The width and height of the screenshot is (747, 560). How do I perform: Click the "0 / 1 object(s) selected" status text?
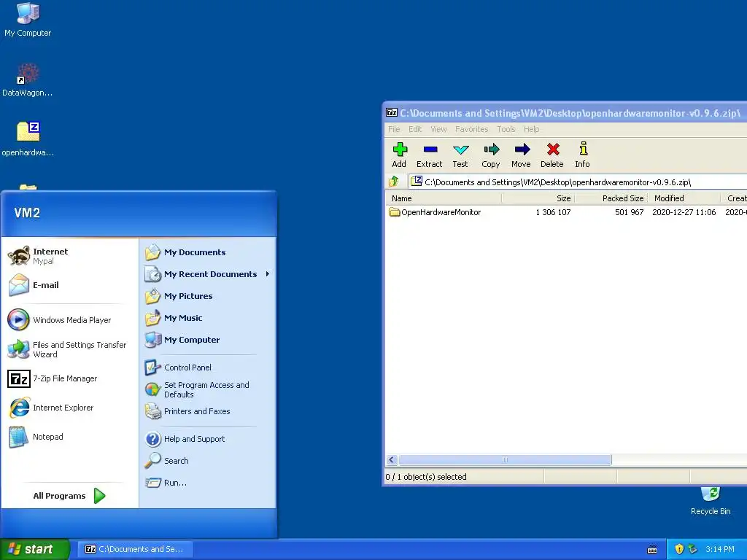point(426,477)
